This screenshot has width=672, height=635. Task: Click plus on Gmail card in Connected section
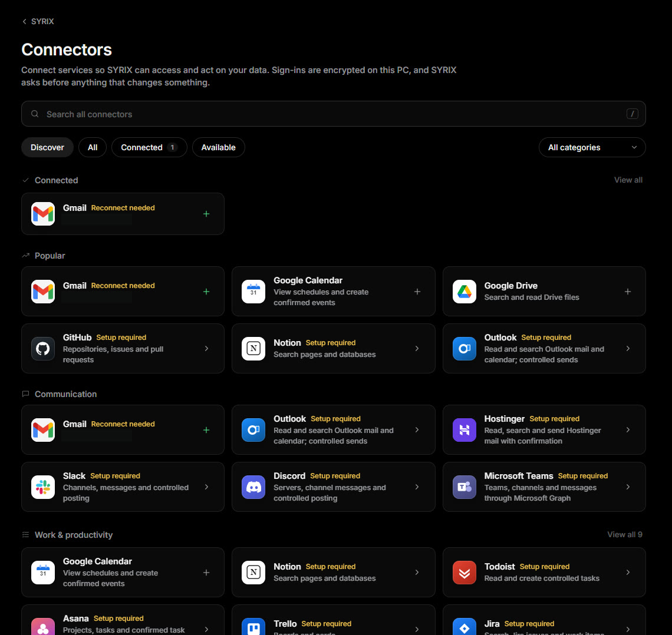point(206,214)
